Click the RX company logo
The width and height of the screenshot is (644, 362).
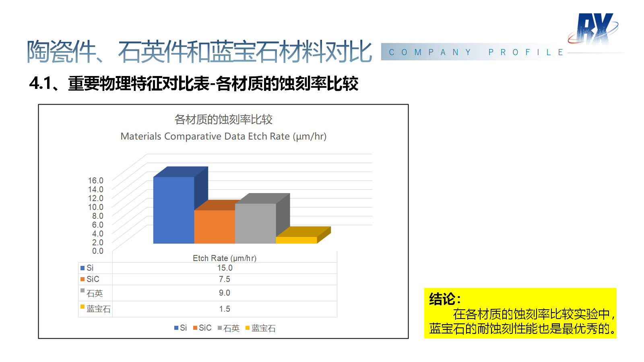tap(593, 28)
